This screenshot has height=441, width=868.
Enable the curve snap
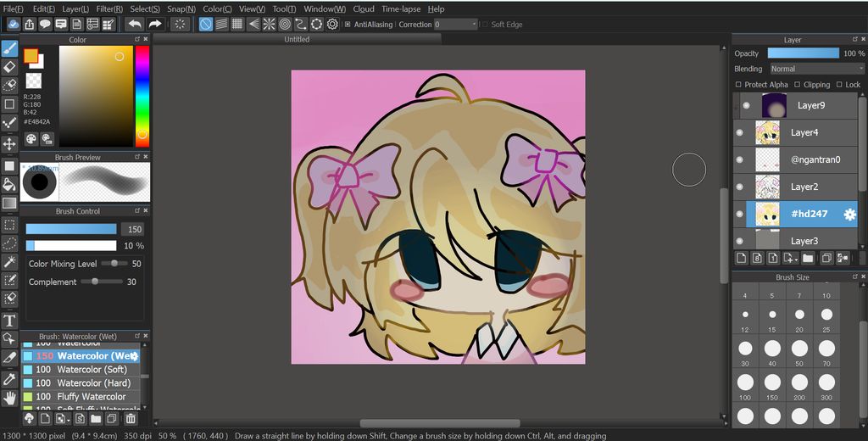(x=301, y=25)
